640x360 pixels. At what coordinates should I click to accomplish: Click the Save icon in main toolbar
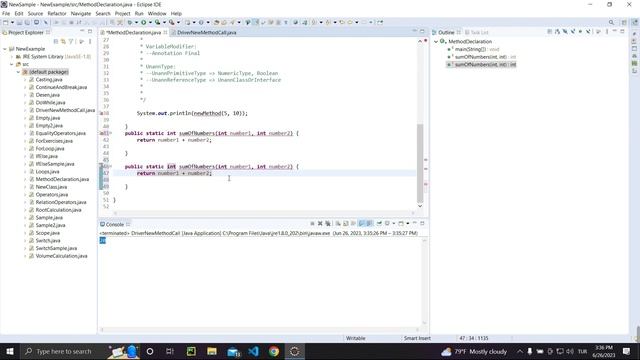point(19,22)
